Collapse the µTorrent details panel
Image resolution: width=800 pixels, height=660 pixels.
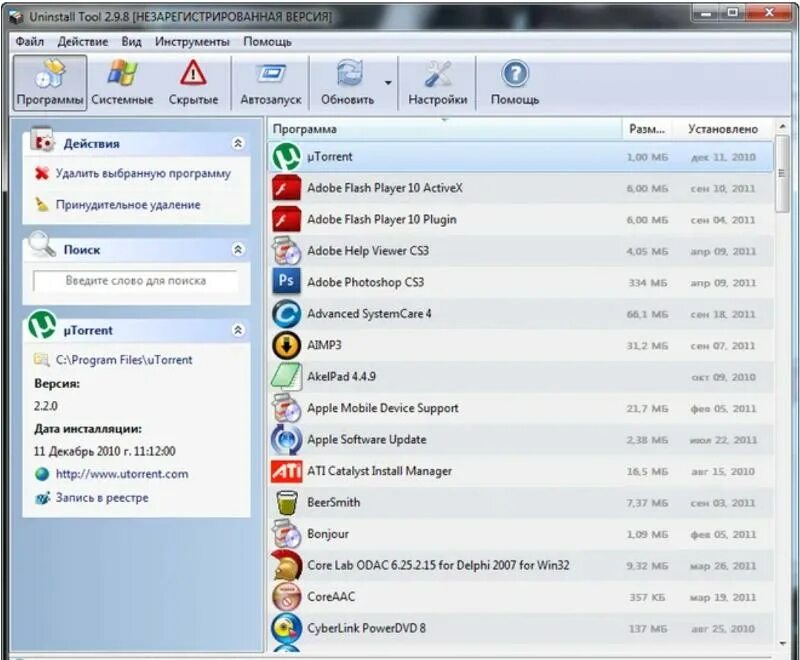point(238,330)
